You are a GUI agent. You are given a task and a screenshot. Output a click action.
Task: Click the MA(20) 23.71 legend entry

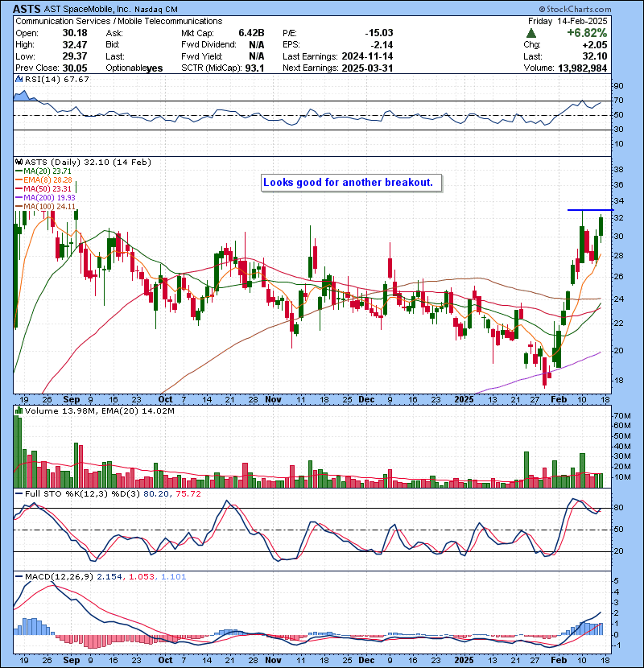pos(47,171)
